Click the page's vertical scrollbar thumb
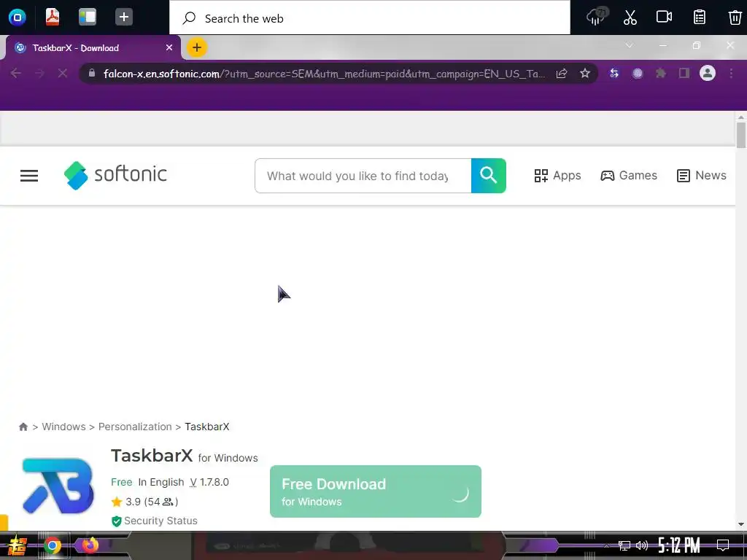 coord(741,135)
